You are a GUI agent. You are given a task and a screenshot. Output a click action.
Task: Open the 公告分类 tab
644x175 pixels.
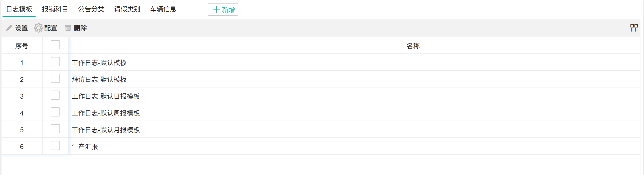(91, 9)
